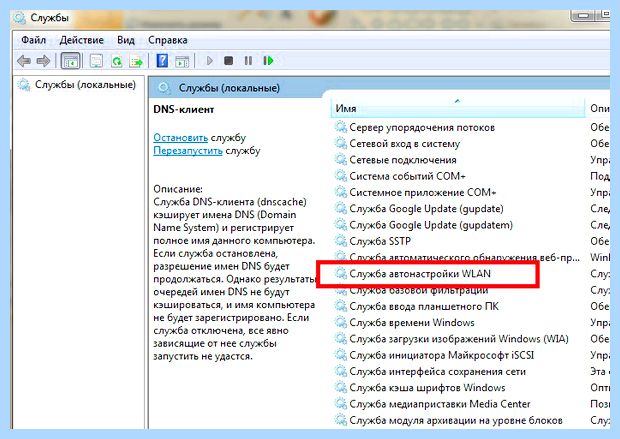Image resolution: width=620 pixels, height=439 pixels.
Task: Toggle the console tree show/hide icon
Action: [x=71, y=61]
